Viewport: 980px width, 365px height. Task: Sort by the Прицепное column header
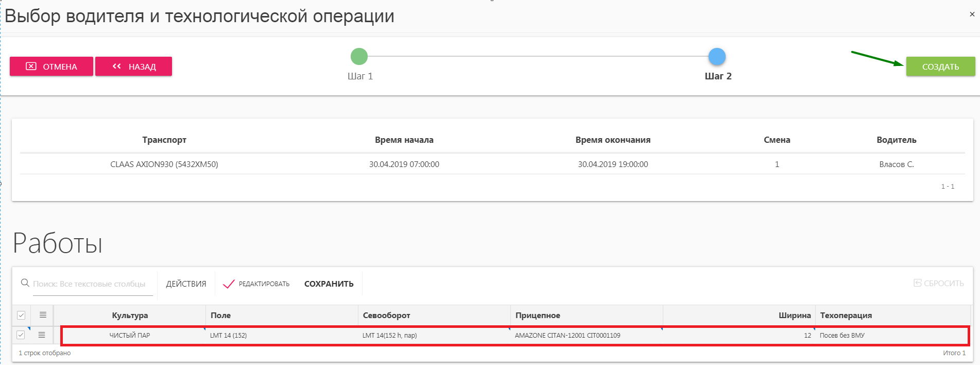coord(587,316)
